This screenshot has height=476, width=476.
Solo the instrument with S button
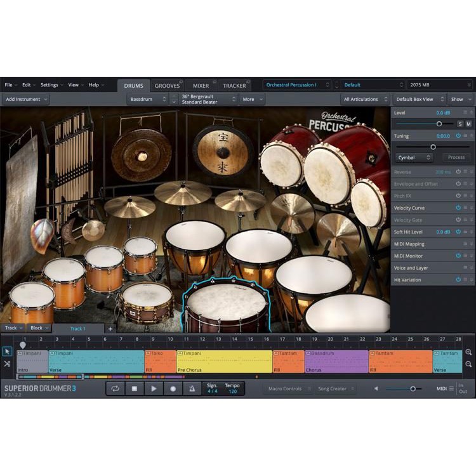click(460, 124)
